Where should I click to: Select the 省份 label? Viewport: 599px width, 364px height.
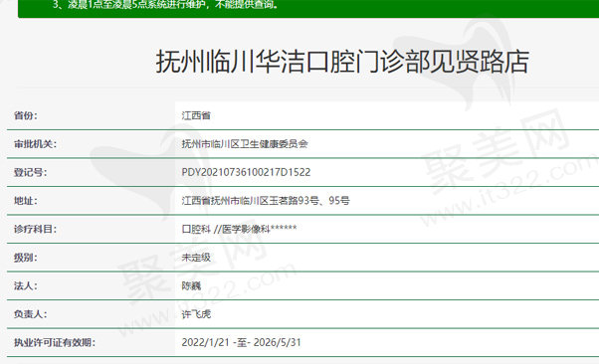tap(26, 115)
